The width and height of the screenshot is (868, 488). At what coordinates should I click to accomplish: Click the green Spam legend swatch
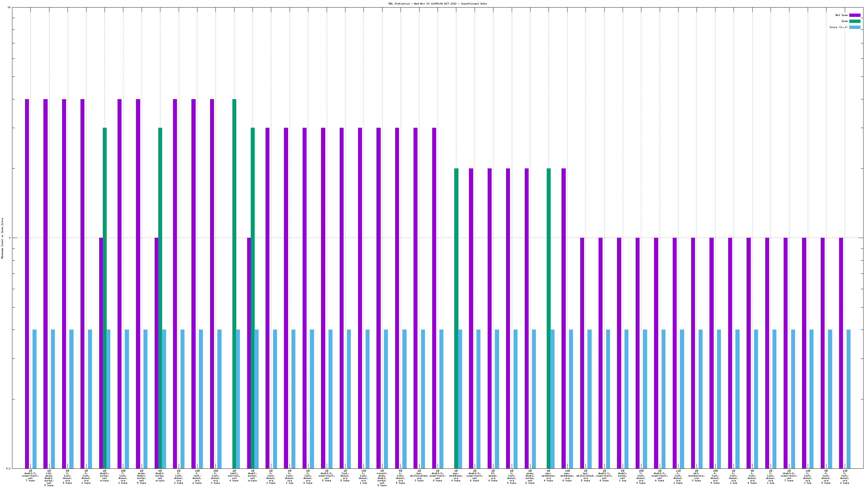pyautogui.click(x=854, y=21)
